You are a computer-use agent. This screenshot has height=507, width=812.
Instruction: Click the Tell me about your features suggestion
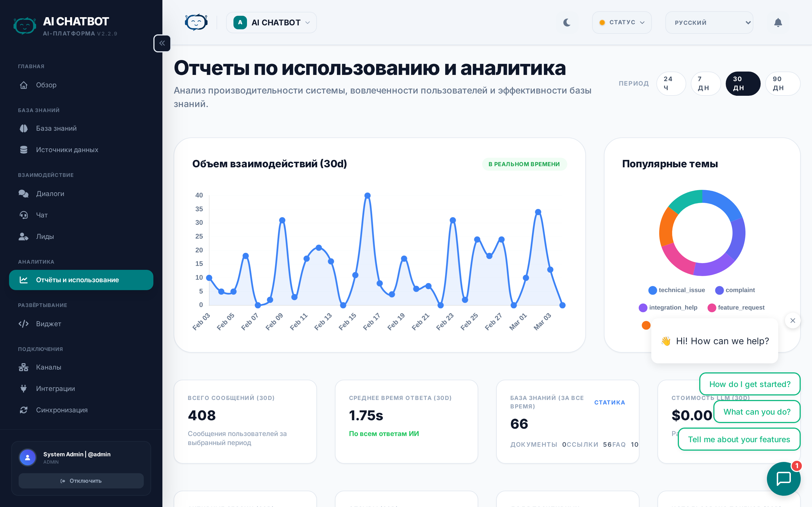coord(739,439)
